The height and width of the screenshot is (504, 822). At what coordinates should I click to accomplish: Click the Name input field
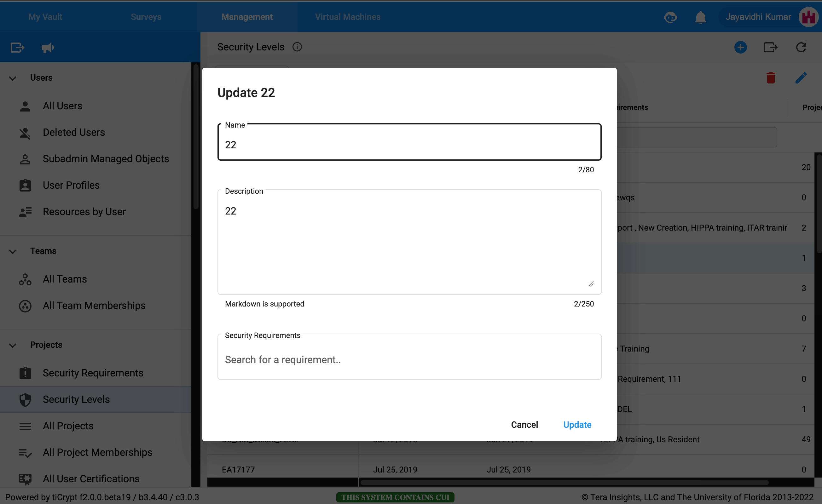(409, 145)
